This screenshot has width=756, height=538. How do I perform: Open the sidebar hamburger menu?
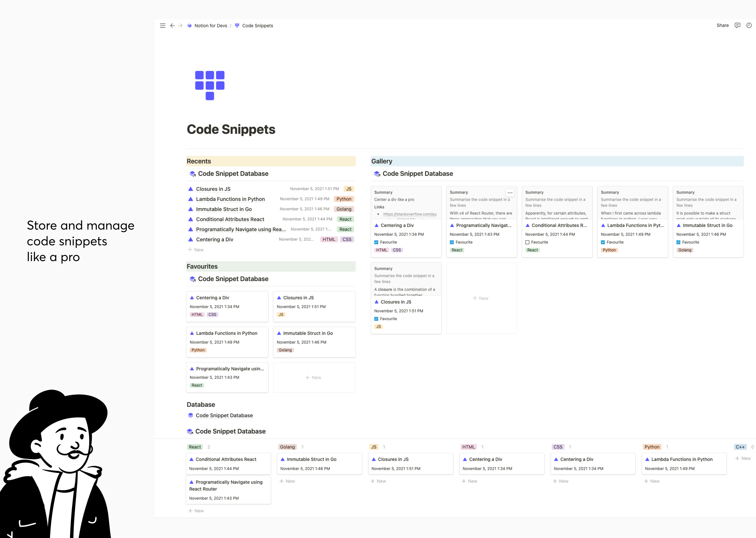click(162, 25)
